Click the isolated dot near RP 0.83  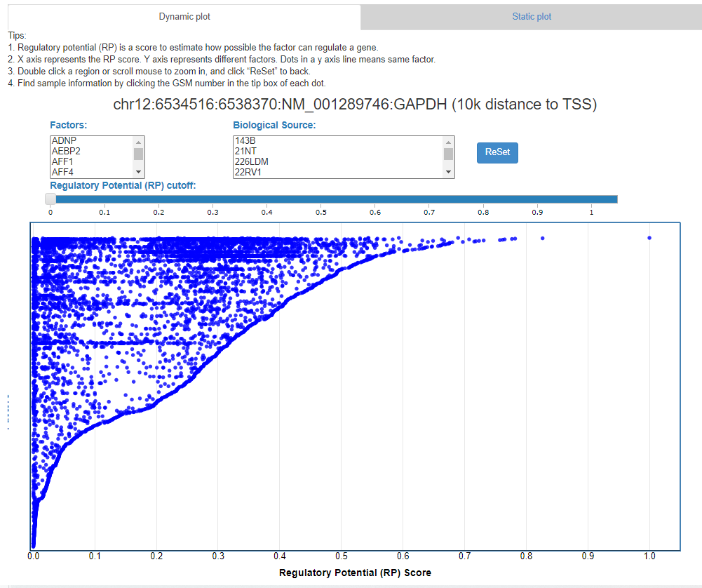(x=542, y=239)
